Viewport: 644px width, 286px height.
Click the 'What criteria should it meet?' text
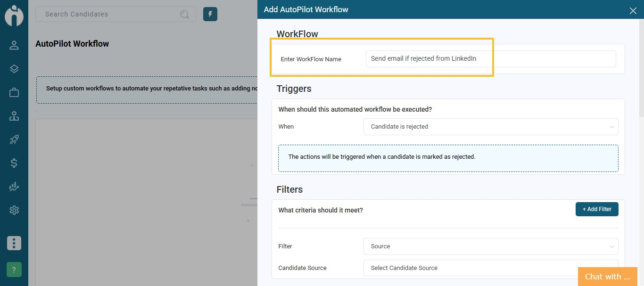[x=321, y=210]
